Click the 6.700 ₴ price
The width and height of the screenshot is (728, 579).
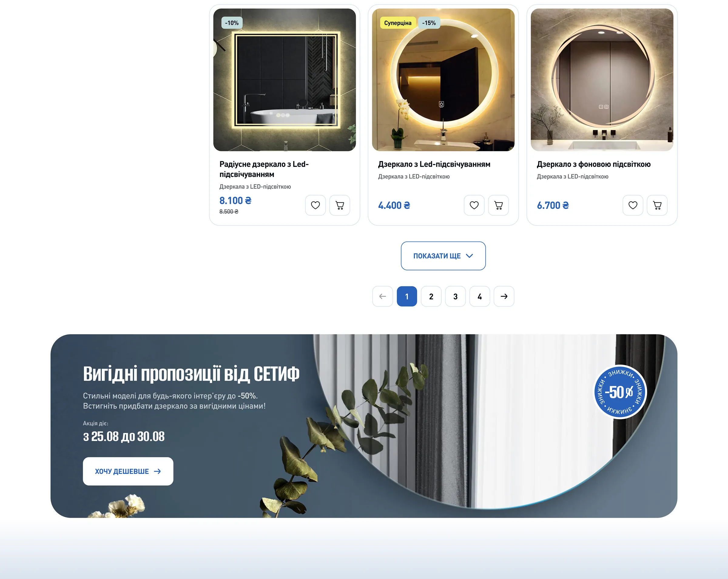pyautogui.click(x=553, y=205)
